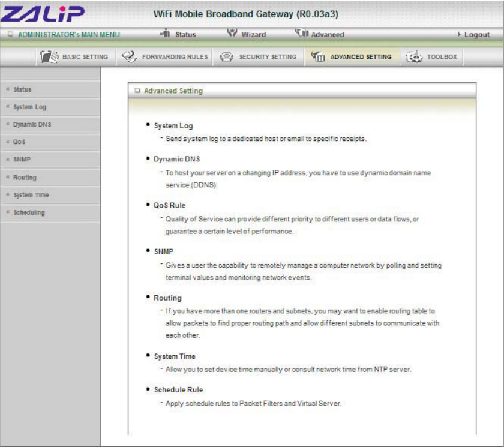
Task: Click the Routing heading in main panel
Action: [167, 298]
